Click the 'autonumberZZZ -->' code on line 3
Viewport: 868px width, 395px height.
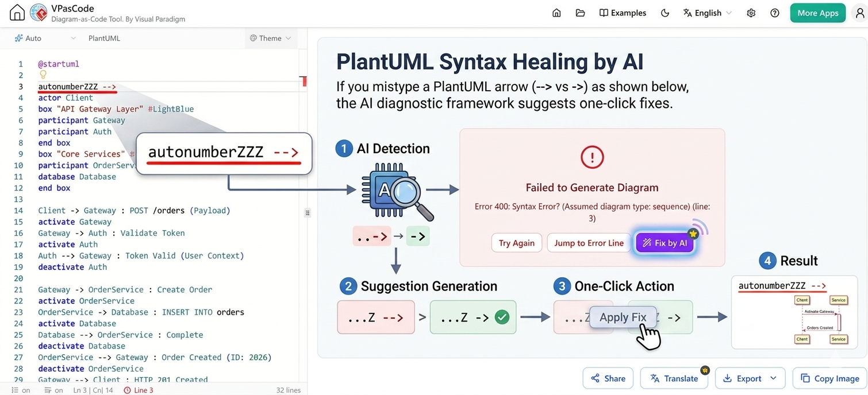pos(77,87)
